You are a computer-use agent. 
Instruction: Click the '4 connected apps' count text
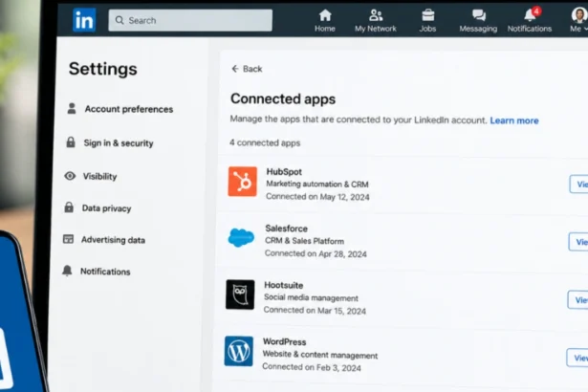point(265,142)
